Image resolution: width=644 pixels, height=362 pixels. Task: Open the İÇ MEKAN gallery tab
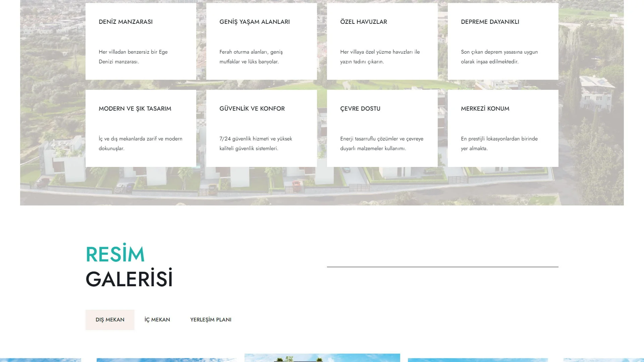coord(157,320)
